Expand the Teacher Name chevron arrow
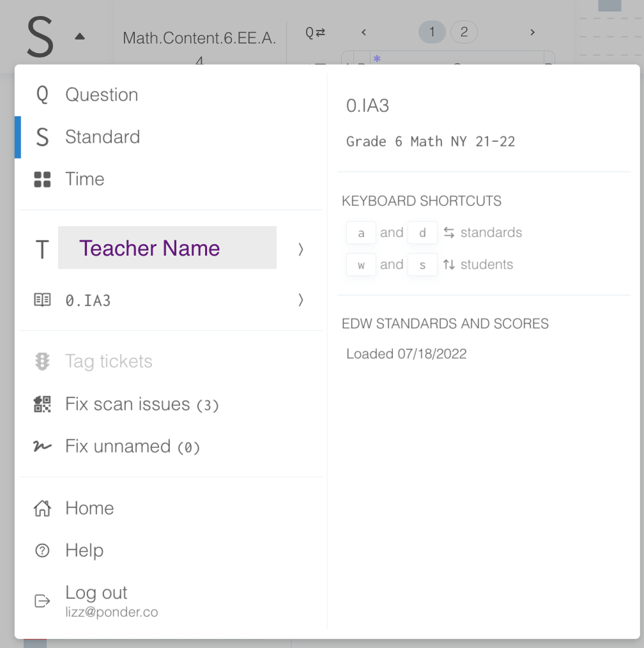 coord(301,249)
